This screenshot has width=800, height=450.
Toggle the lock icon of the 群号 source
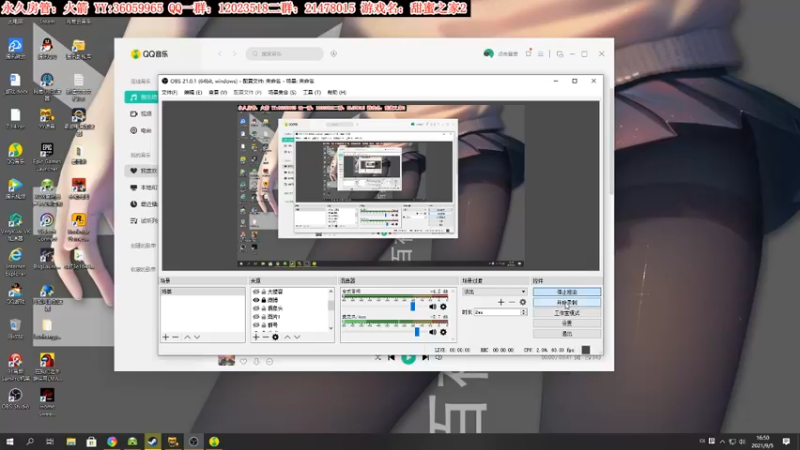pos(264,324)
